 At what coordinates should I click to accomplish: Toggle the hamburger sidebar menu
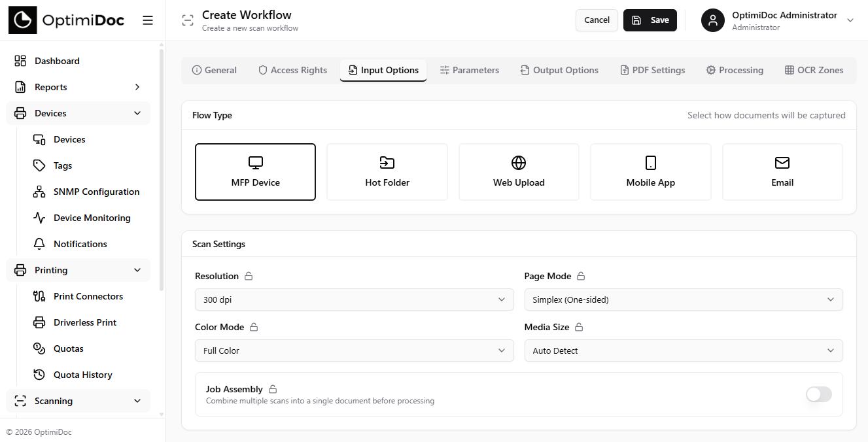click(x=148, y=20)
